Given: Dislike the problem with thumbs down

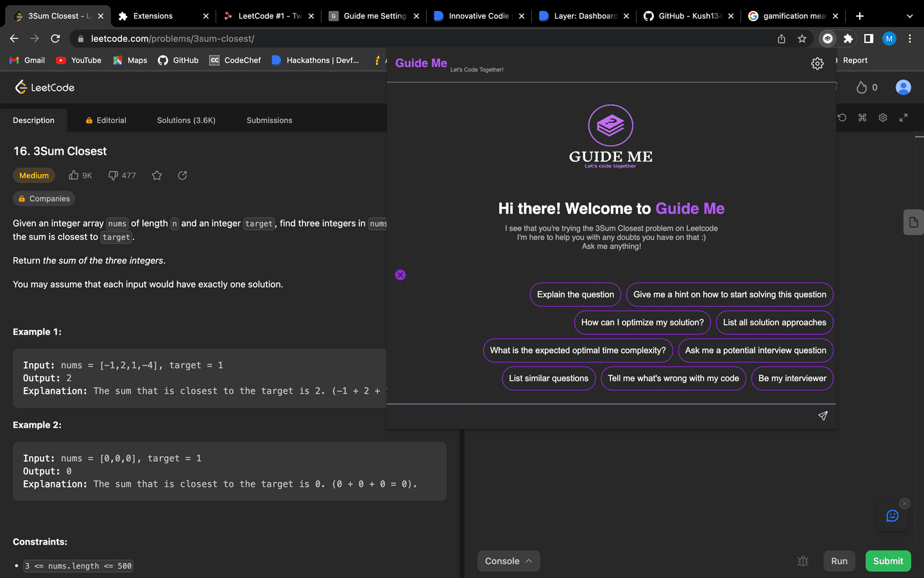Looking at the screenshot, I should [x=113, y=175].
